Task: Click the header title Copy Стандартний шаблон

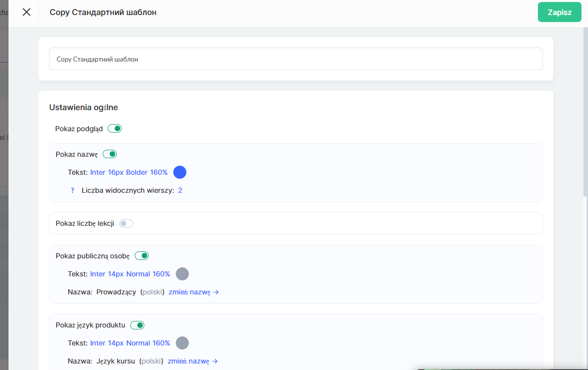Action: pos(103,12)
